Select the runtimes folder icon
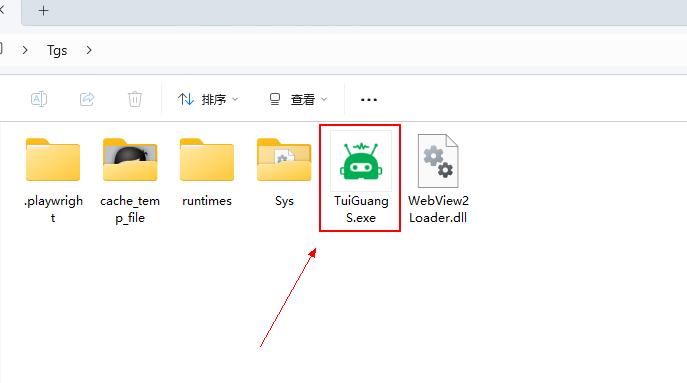The image size is (687, 383). (207, 160)
